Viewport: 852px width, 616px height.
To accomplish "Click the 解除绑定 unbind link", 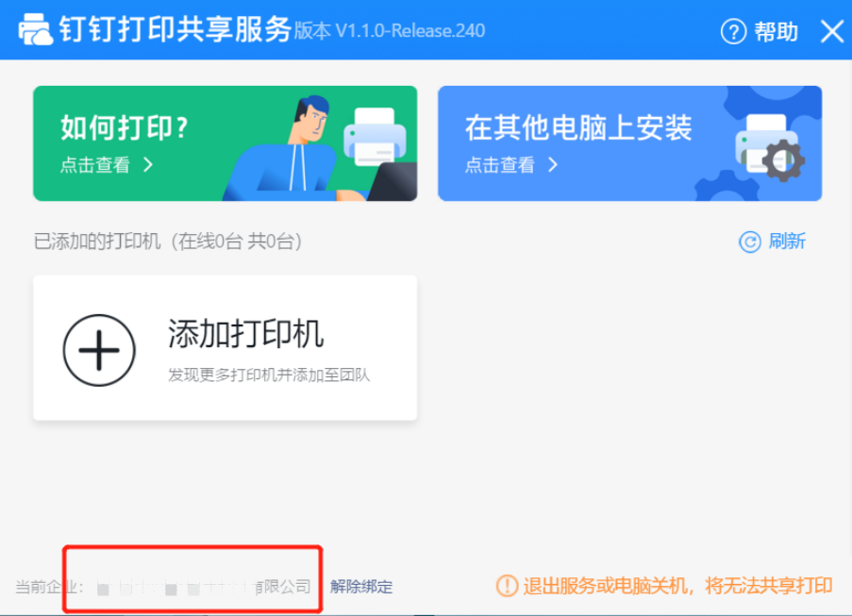I will point(361,587).
